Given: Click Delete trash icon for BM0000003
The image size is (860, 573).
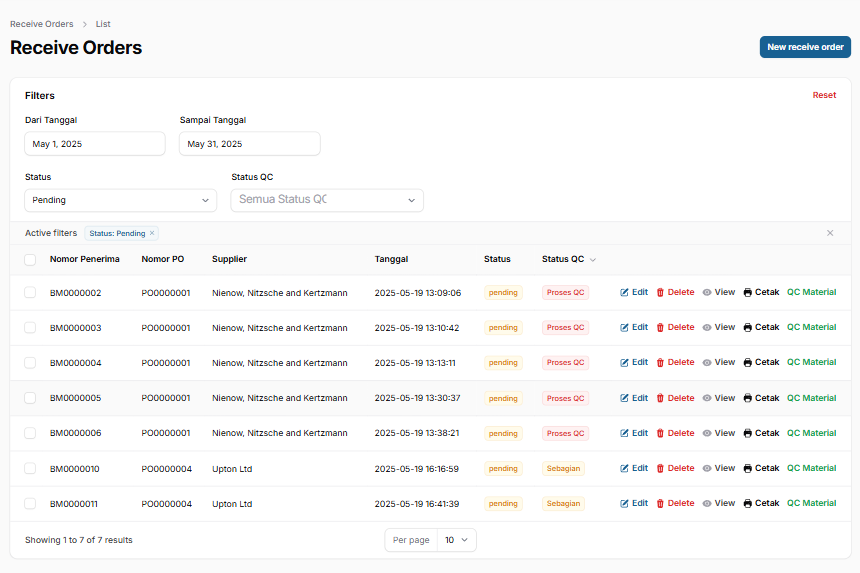Looking at the screenshot, I should click(x=660, y=327).
